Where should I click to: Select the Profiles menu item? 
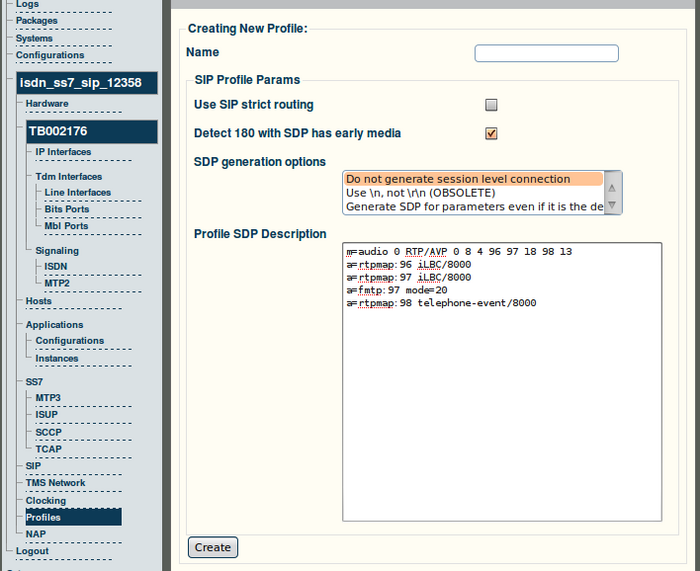click(73, 517)
